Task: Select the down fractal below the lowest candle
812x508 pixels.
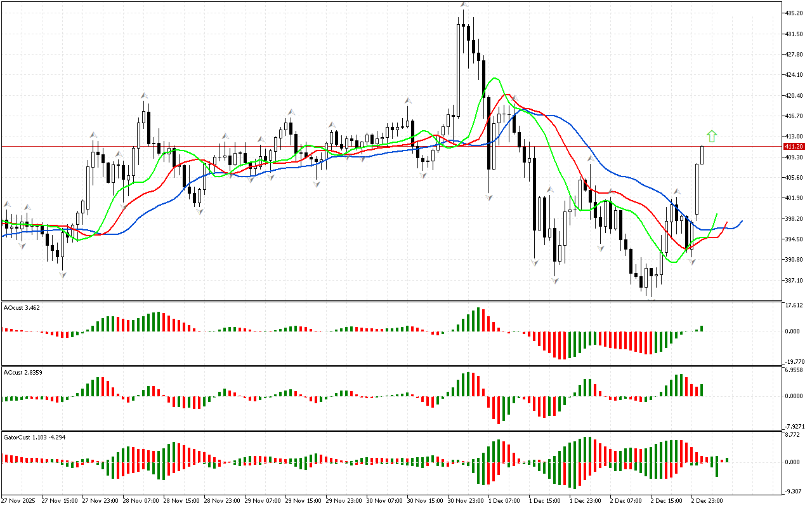Action: tap(651, 298)
